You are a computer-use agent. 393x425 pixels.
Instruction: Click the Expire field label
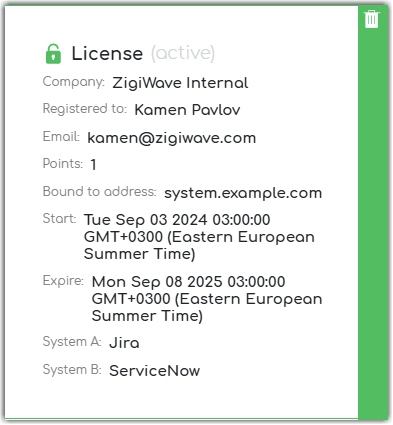[63, 281]
